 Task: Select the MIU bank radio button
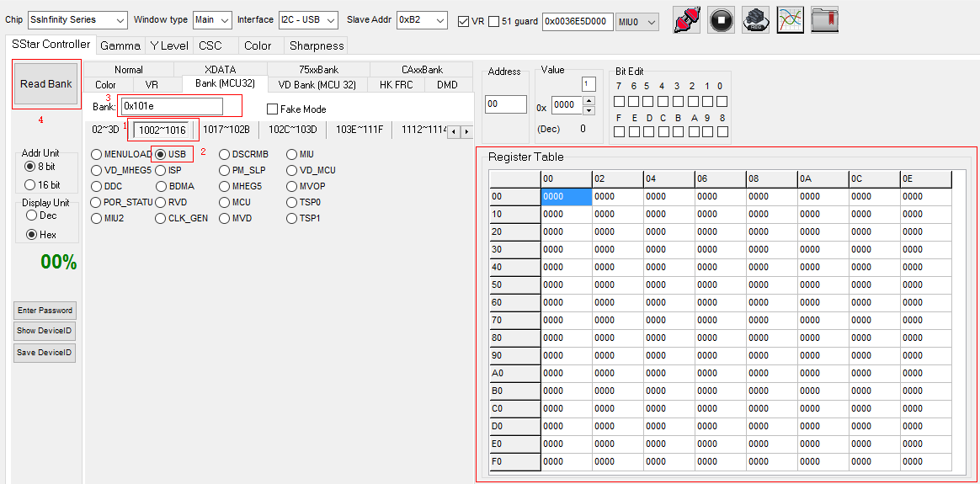click(x=292, y=154)
